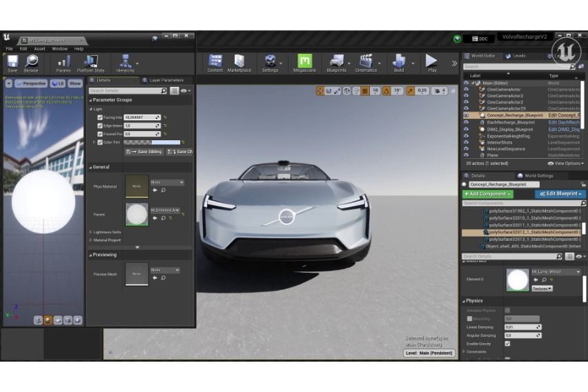The height and width of the screenshot is (392, 588).
Task: Open Blueprints toolbar icon
Action: (x=336, y=63)
